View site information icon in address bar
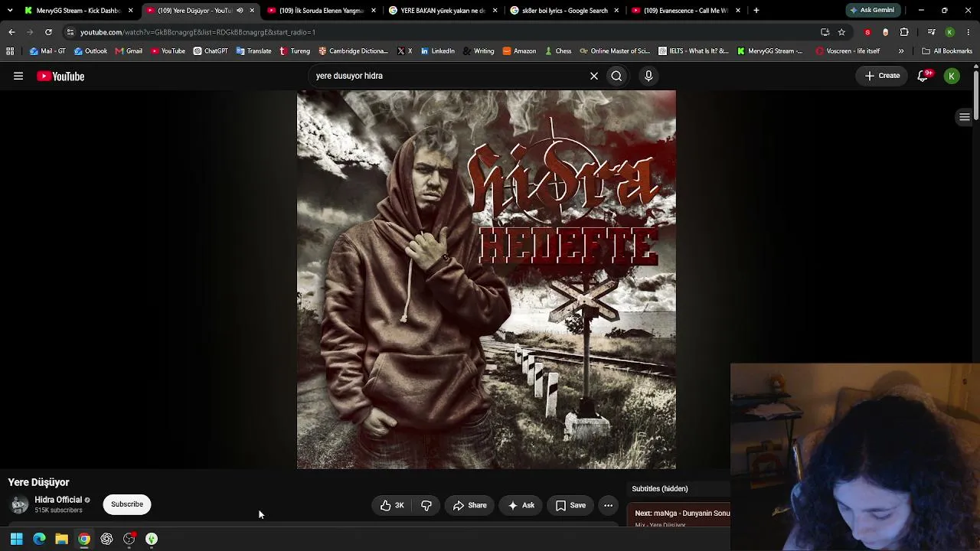The height and width of the screenshot is (551, 980). 70,32
